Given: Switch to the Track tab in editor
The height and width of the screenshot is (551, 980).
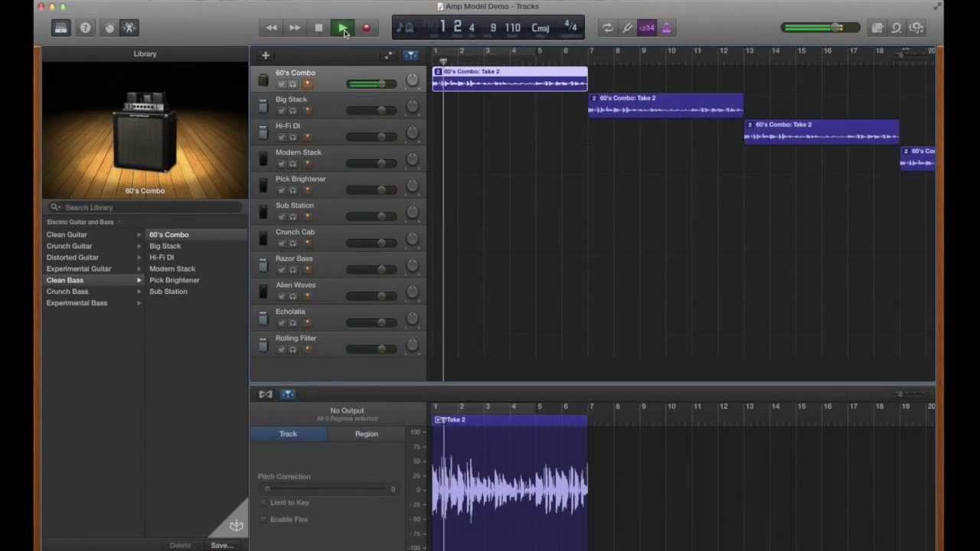Looking at the screenshot, I should [288, 434].
